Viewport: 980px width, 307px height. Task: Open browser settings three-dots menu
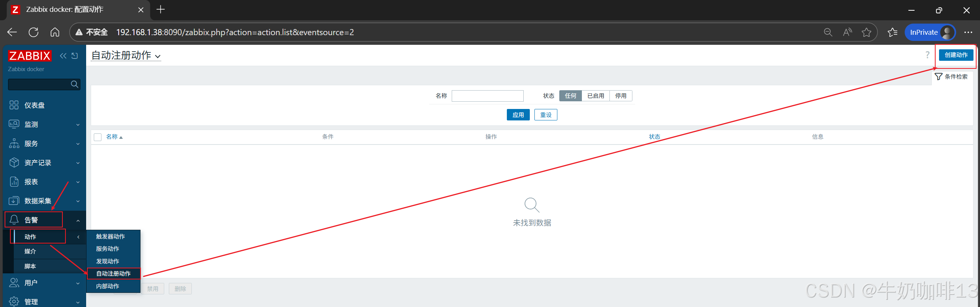tap(968, 32)
